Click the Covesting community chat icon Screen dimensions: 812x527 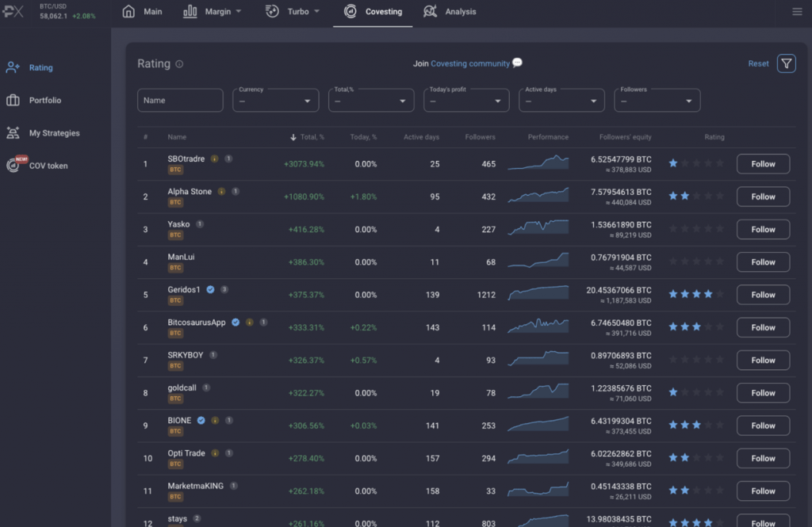517,63
